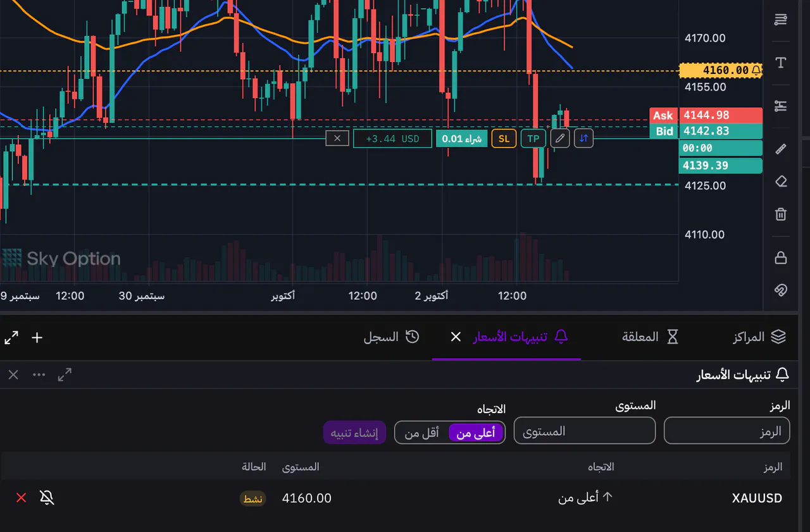This screenshot has width=810, height=532.
Task: Click the إنشاء تنبيه create alert button
Action: (x=354, y=433)
